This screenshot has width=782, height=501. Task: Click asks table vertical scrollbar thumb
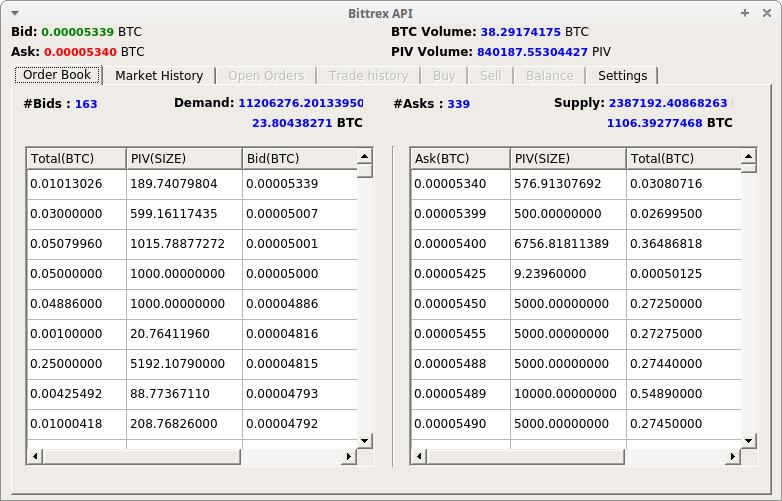pos(749,168)
